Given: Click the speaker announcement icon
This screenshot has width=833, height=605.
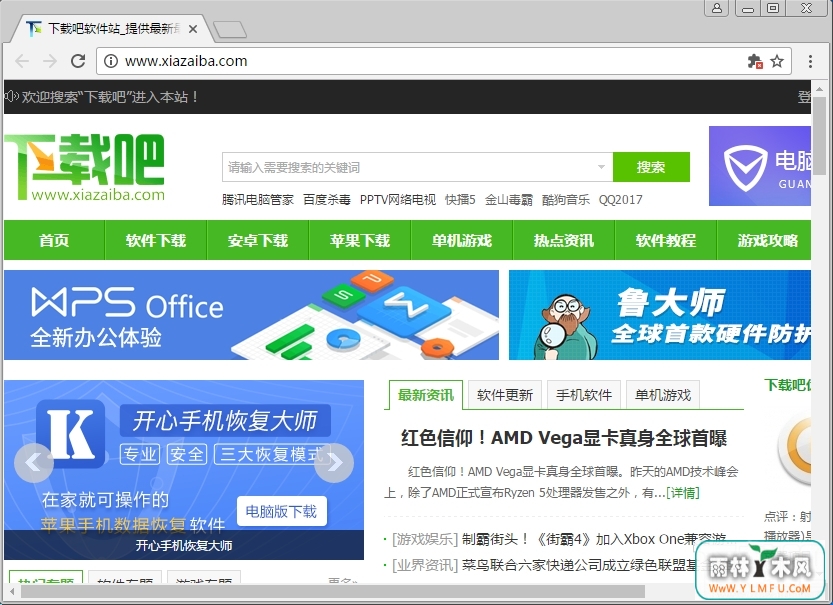Looking at the screenshot, I should click(x=12, y=97).
